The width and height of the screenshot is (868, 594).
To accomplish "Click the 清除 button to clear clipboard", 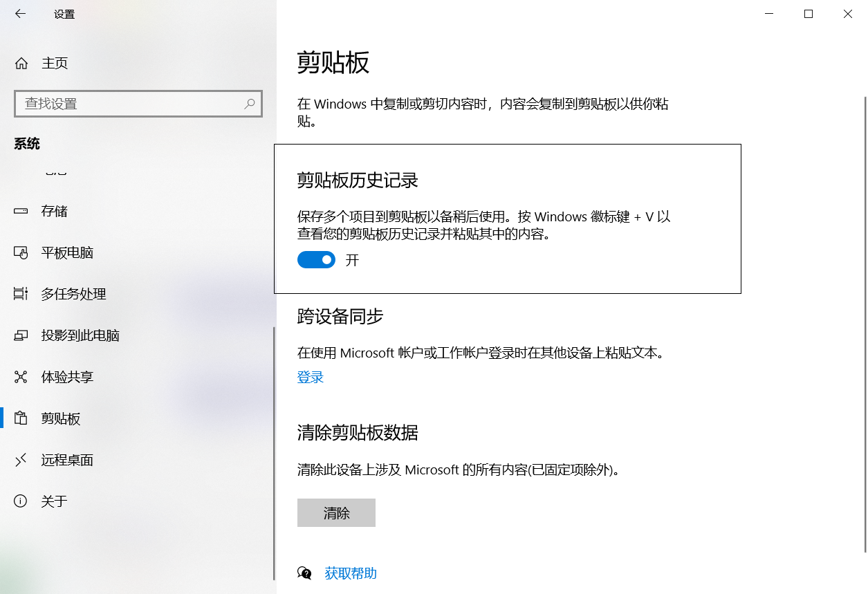I will click(336, 512).
